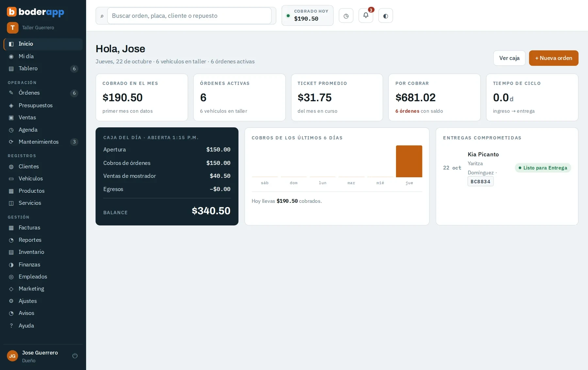Click the Presupuestos diamond icon
The width and height of the screenshot is (588, 370).
(x=11, y=105)
